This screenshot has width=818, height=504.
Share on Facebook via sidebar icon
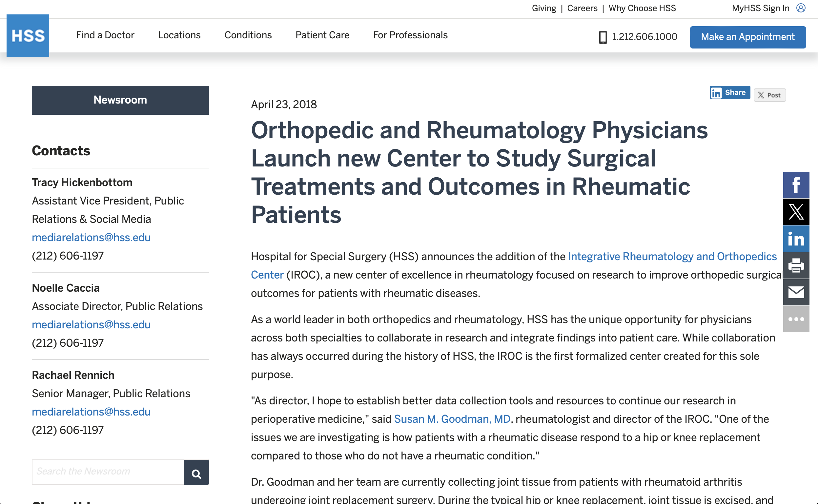[x=796, y=185]
